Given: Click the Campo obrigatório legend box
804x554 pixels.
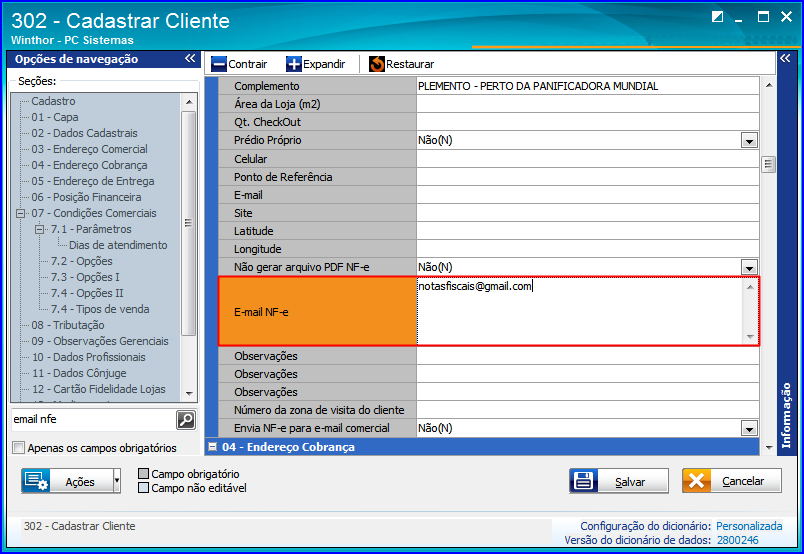Looking at the screenshot, I should pos(144,473).
